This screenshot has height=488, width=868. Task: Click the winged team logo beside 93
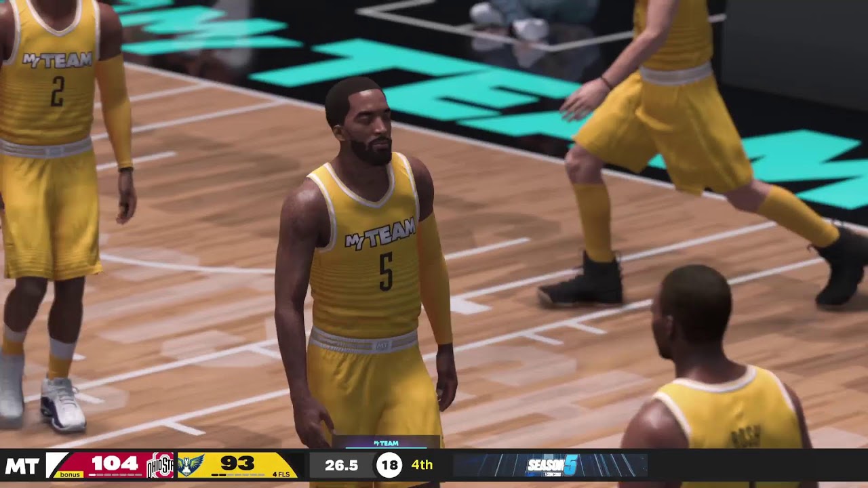[191, 466]
